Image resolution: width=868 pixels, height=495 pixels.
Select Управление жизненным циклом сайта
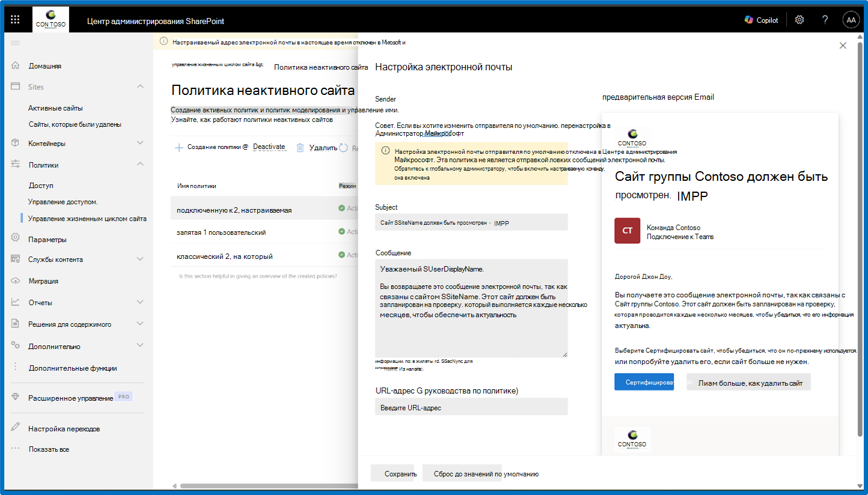pos(87,219)
